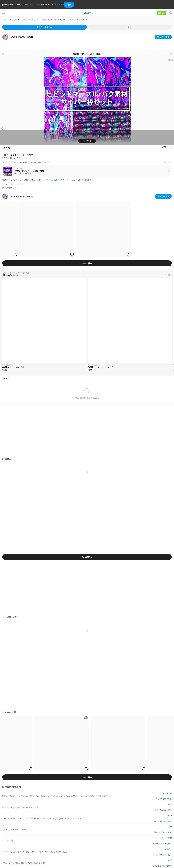Viewport: 174px width, 868px height.
Task: Click the 同意 agree button in banner
Action: click(x=69, y=5)
